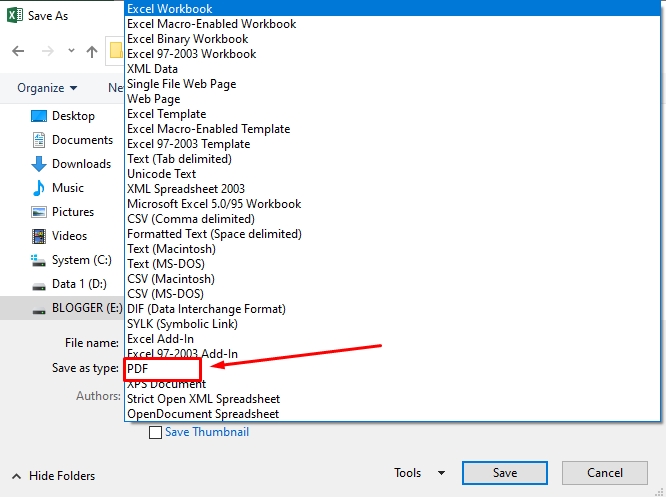Choose OpenDocument Spreadsheet type

click(x=392, y=414)
